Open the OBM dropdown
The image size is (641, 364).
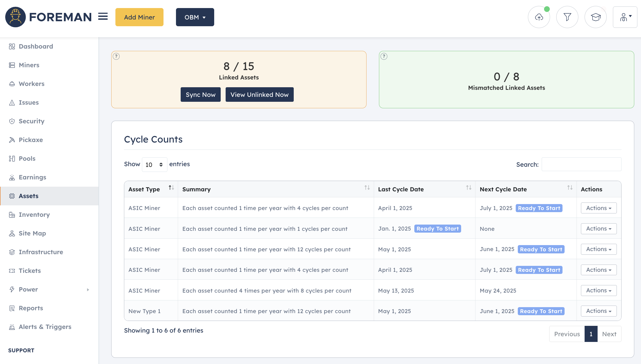coord(195,17)
